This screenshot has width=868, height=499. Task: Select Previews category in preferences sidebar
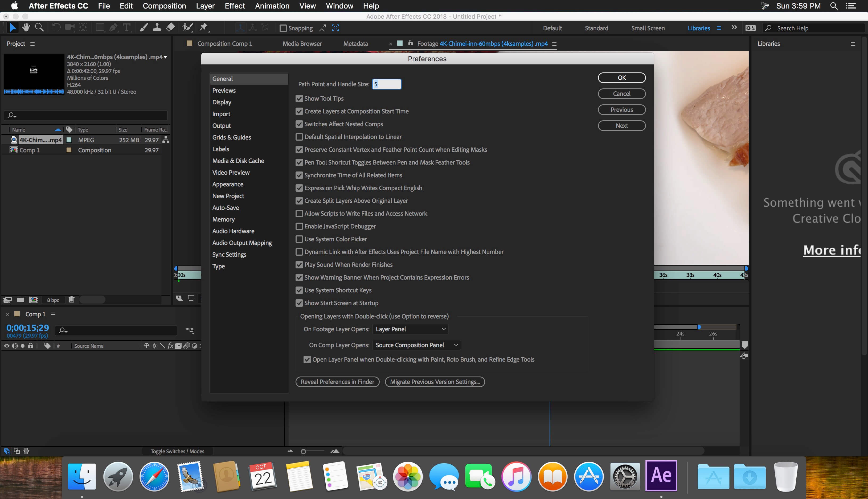(x=224, y=90)
